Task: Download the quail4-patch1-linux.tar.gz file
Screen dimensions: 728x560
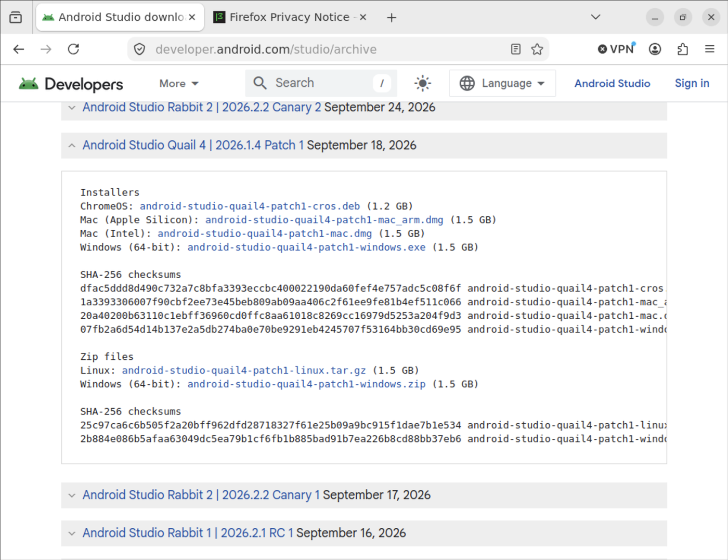Action: 244,371
